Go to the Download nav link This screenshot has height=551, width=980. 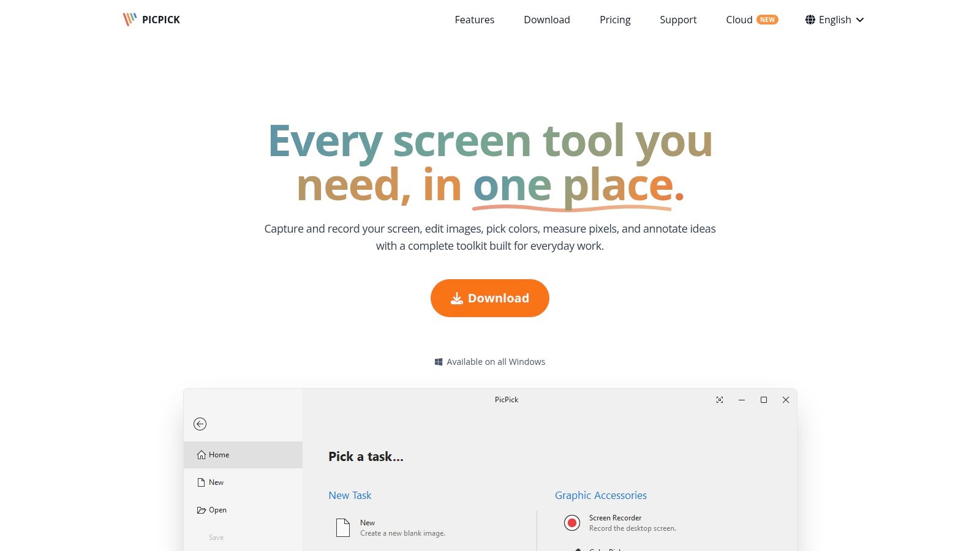(x=546, y=20)
